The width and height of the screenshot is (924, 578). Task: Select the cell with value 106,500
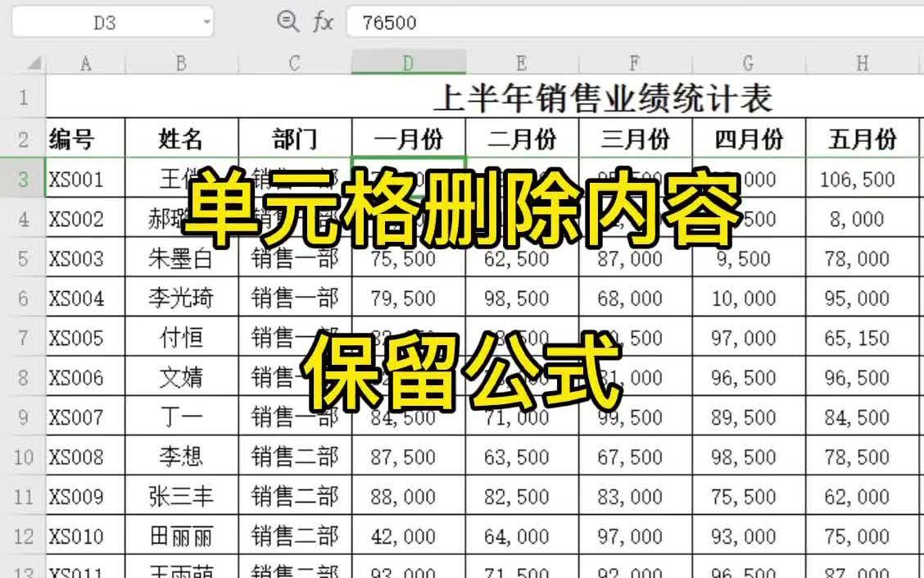point(860,178)
